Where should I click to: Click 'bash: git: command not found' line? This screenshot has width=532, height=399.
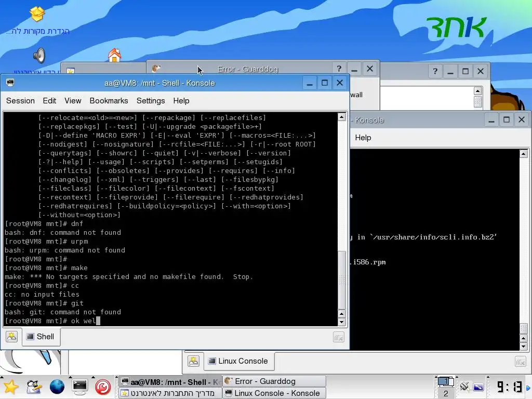(63, 312)
